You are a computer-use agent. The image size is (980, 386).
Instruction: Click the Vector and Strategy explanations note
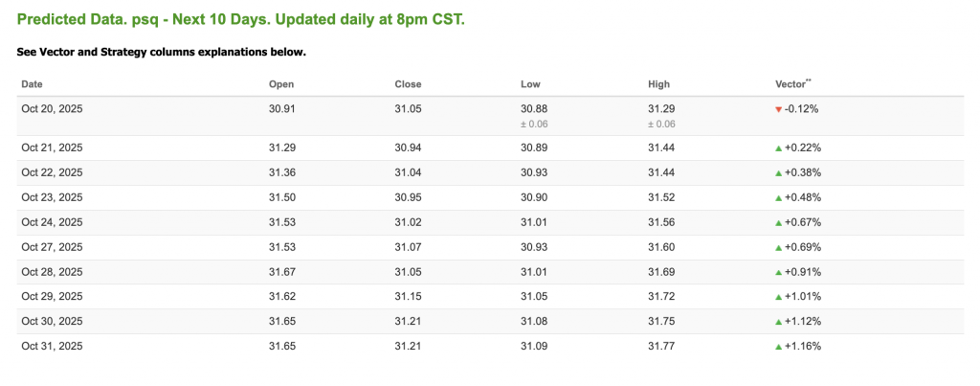pos(161,51)
